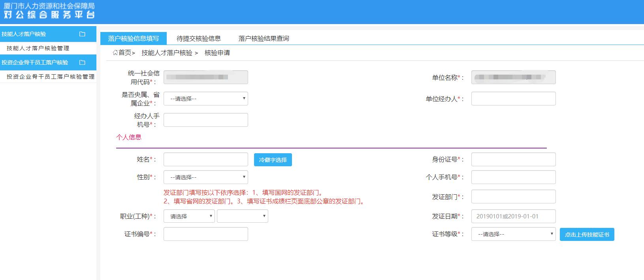Image resolution: width=644 pixels, height=280 pixels.
Task: Click the 个人信息 section heading
Action: 129,137
